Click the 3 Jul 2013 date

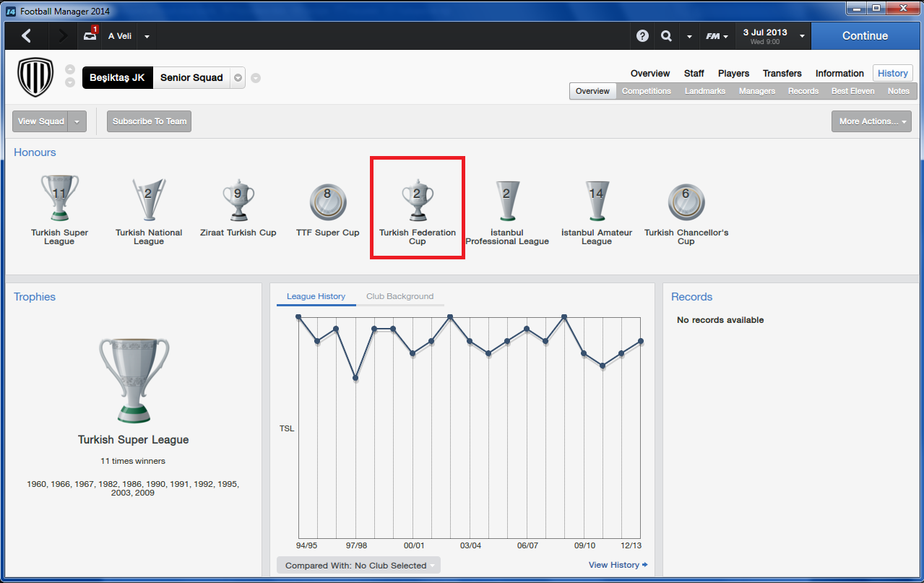(765, 33)
